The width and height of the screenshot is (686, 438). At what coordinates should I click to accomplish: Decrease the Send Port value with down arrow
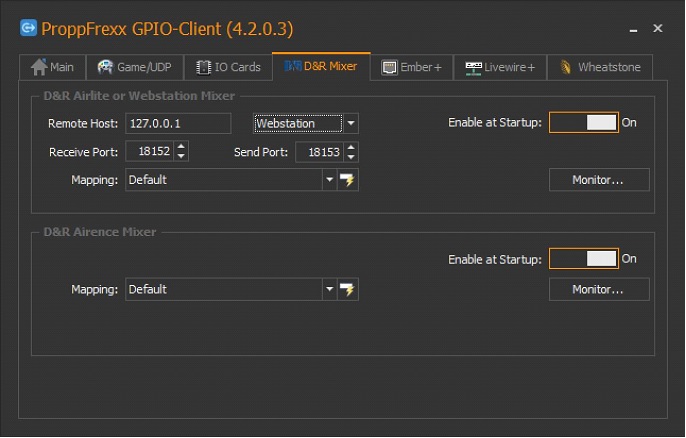point(351,157)
